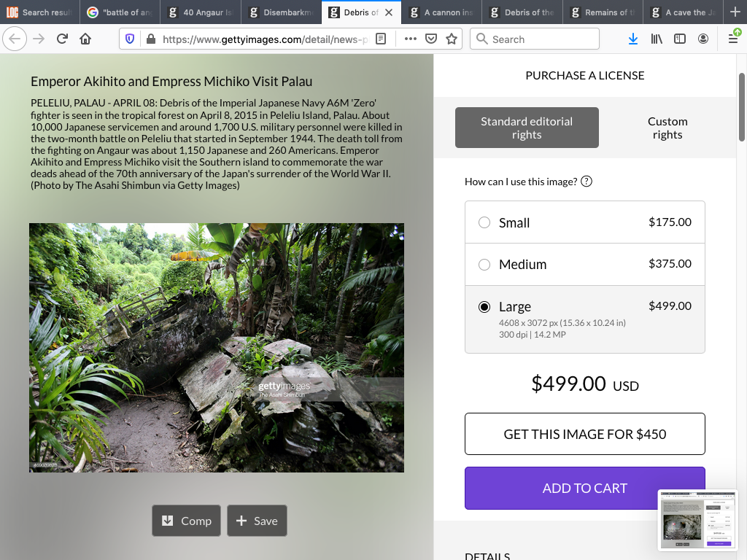This screenshot has height=560, width=747.
Task: Open new tab with plus button
Action: click(x=735, y=12)
